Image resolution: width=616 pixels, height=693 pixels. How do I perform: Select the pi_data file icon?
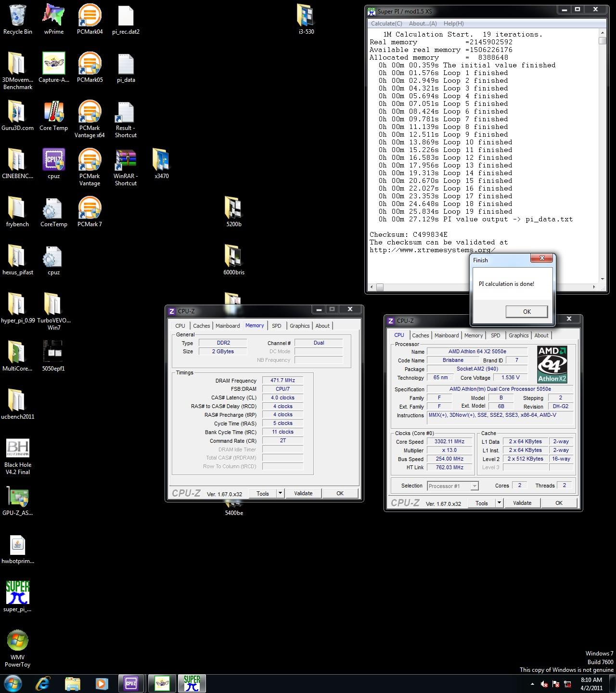click(126, 67)
